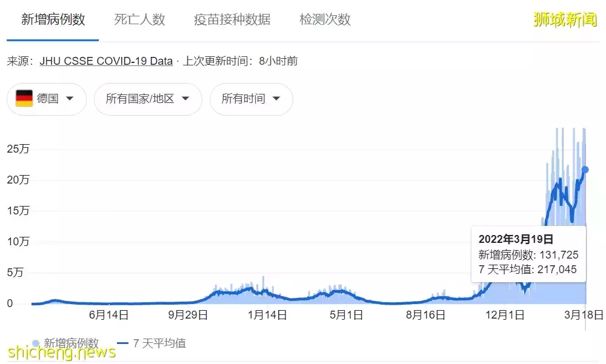Expand the 所有国家/地区 dropdown

point(148,99)
